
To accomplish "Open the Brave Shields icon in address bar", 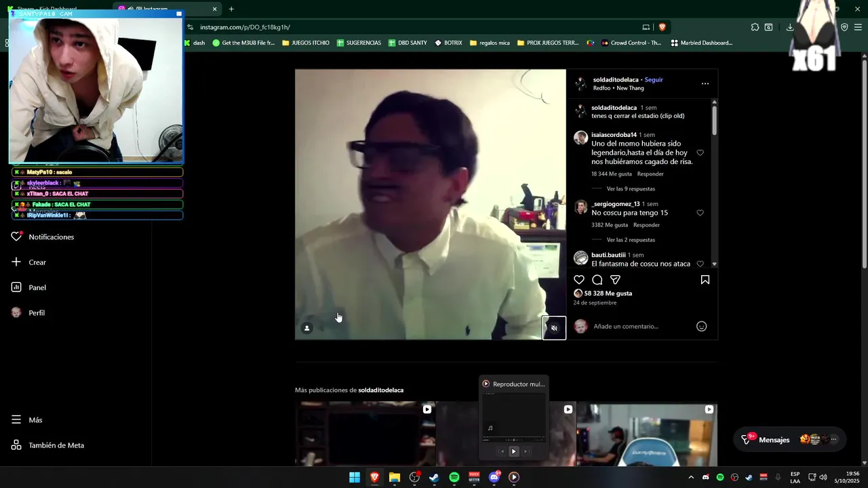I will pyautogui.click(x=662, y=27).
